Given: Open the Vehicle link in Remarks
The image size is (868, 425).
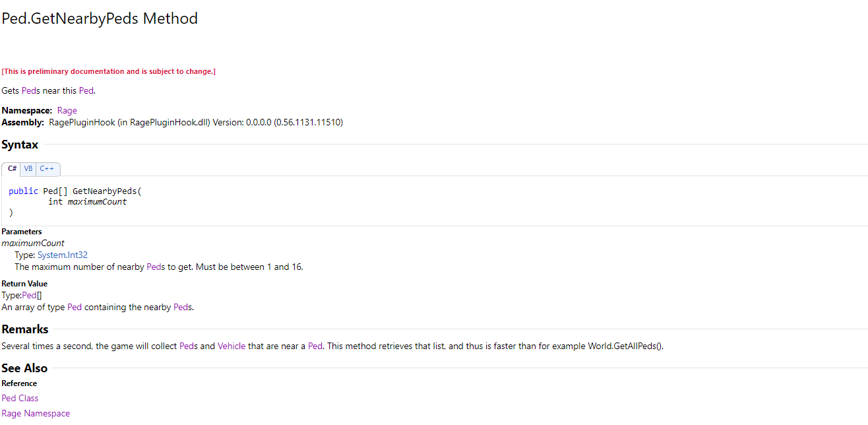Looking at the screenshot, I should point(232,346).
